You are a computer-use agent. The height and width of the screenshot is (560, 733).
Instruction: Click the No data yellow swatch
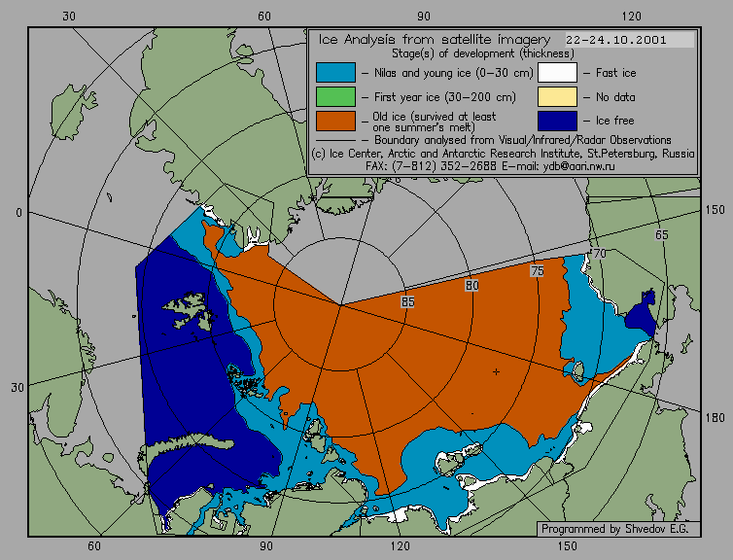coord(557,97)
